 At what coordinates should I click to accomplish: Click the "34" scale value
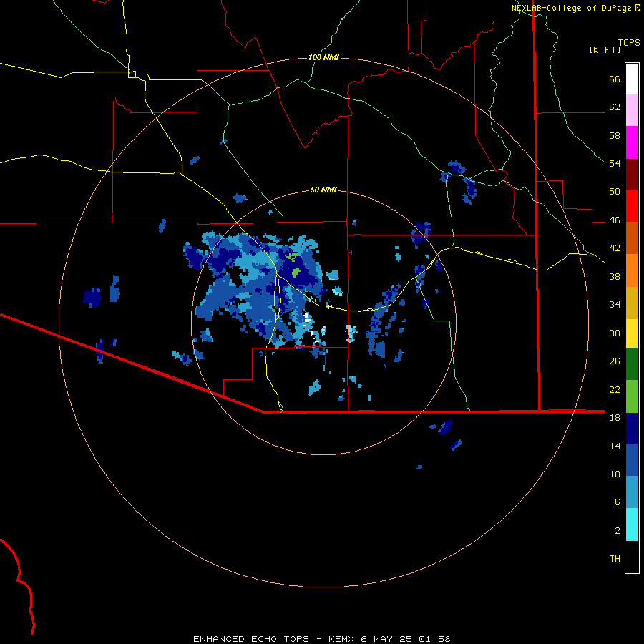[615, 305]
